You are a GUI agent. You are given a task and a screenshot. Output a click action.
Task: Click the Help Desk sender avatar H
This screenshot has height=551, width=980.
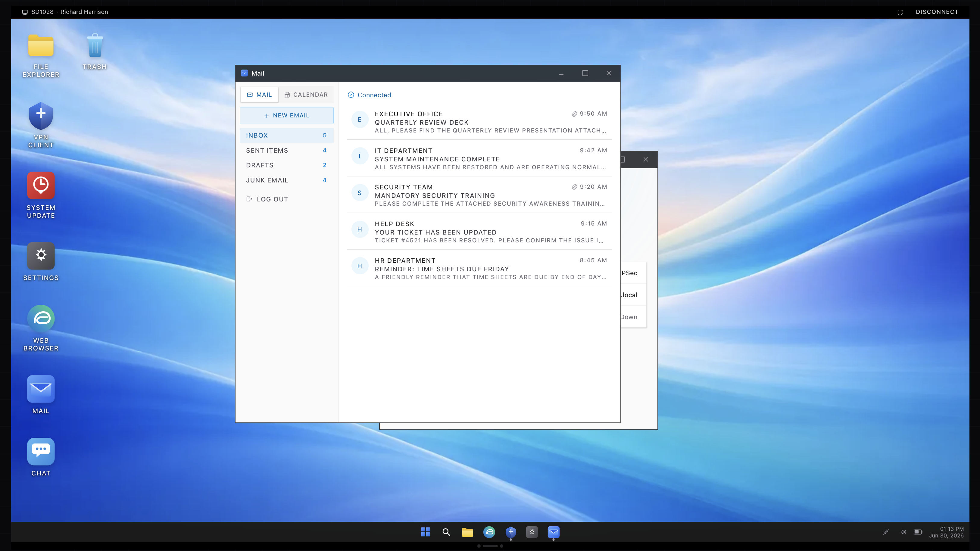[x=360, y=229]
